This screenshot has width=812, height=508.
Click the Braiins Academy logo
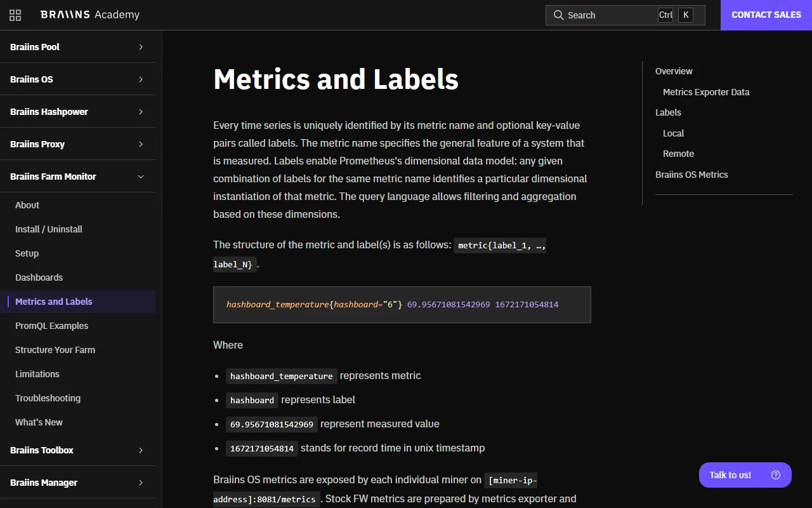(x=90, y=15)
